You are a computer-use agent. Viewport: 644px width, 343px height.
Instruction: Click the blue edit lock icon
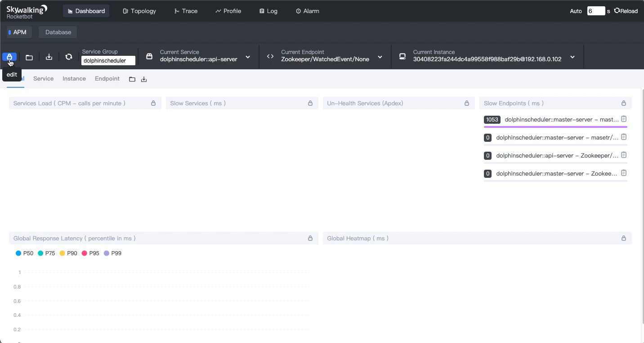[9, 57]
